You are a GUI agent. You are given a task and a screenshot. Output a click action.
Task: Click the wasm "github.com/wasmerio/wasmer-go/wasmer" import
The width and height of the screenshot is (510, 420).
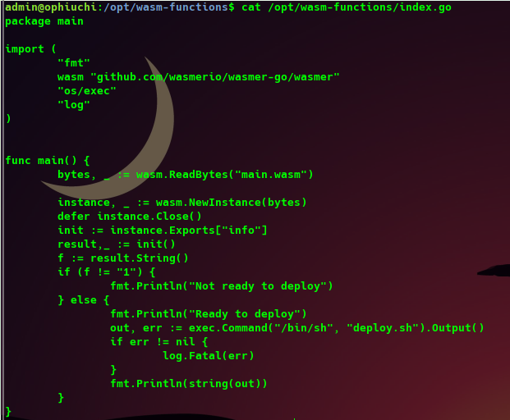[199, 77]
